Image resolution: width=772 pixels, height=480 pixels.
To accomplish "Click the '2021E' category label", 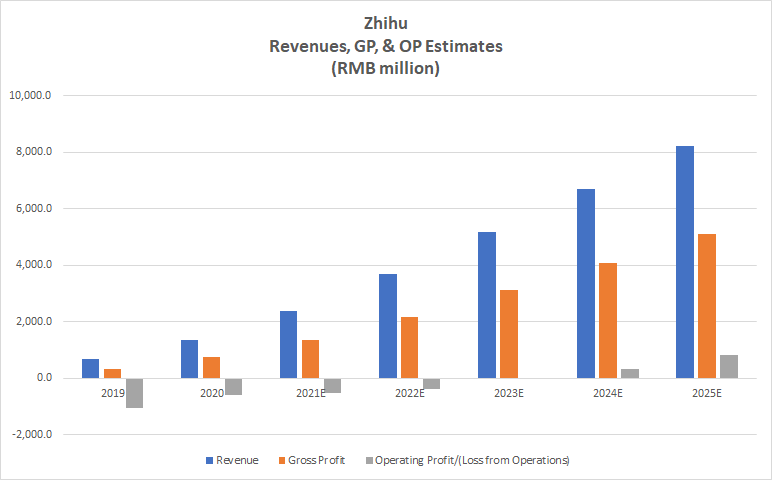I will point(311,393).
